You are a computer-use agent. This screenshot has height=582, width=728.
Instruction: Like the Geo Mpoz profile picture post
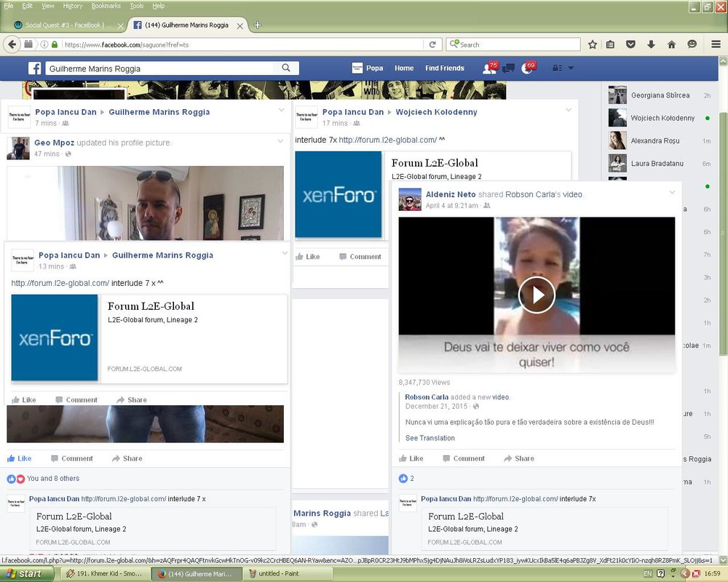(20, 458)
